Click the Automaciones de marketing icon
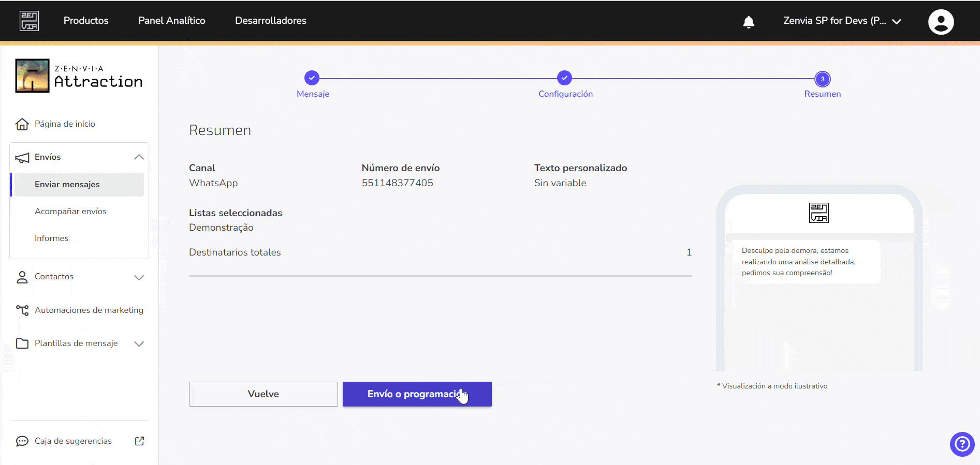Image resolution: width=980 pixels, height=465 pixels. click(22, 310)
